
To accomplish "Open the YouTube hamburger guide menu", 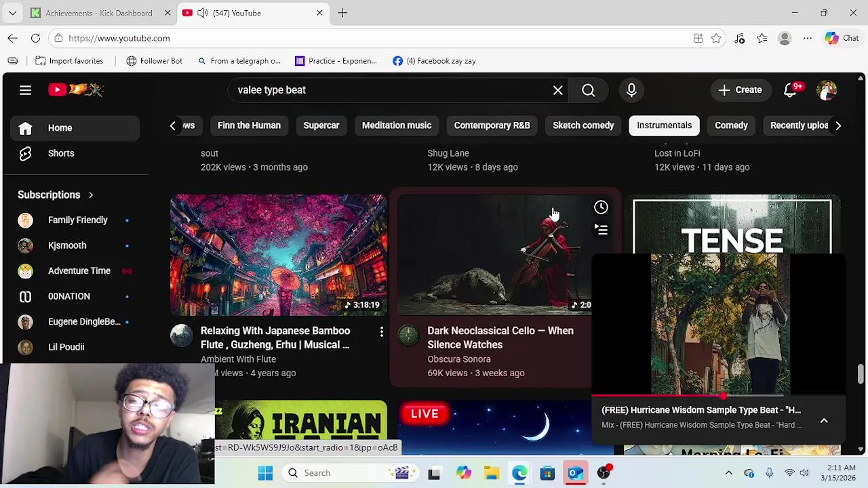I will 25,89.
